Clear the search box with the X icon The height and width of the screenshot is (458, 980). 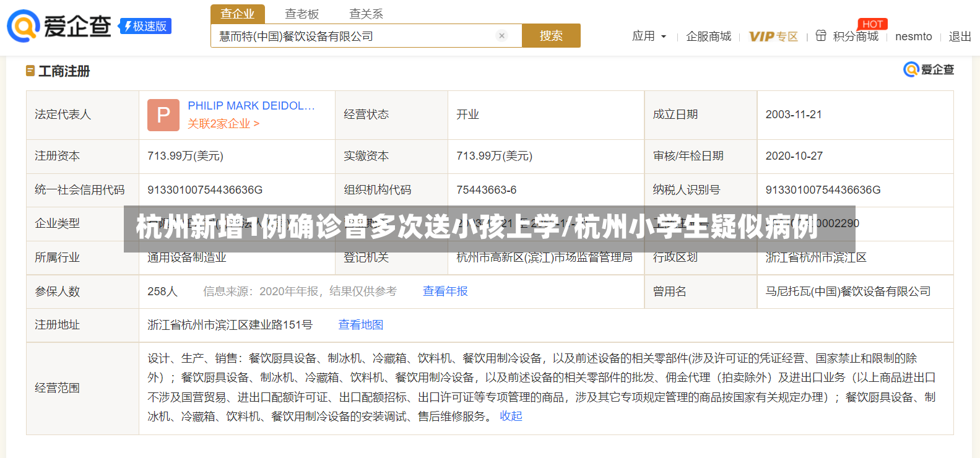point(502,36)
